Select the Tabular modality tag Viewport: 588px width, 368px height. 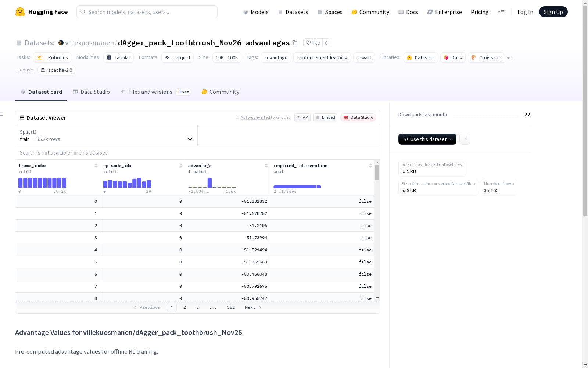(118, 57)
